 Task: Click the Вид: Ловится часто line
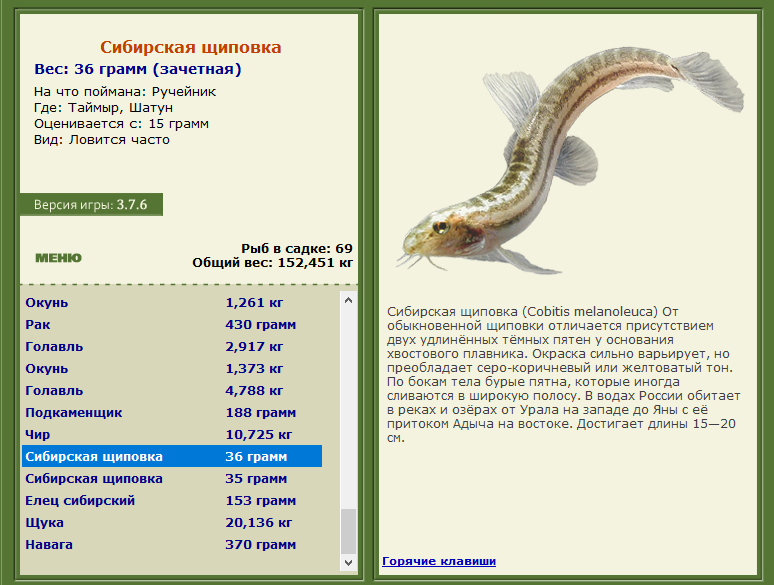click(x=102, y=140)
